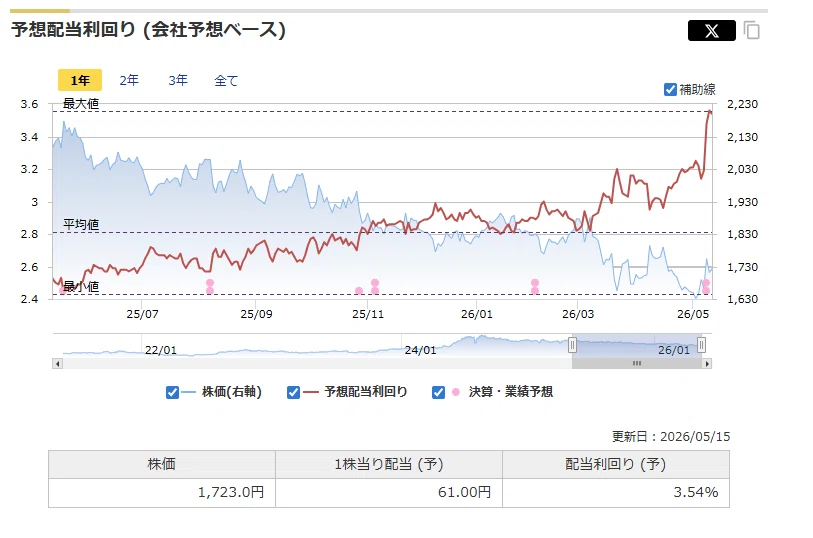The height and width of the screenshot is (538, 813).
Task: Click the left handle of the range navigator
Action: click(x=572, y=345)
